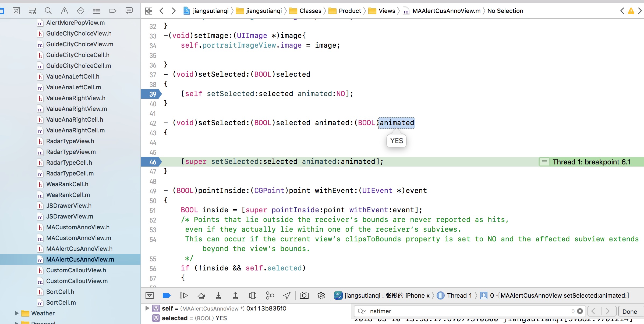This screenshot has height=324, width=644.
Task: Click the nstimer search field
Action: (469, 311)
